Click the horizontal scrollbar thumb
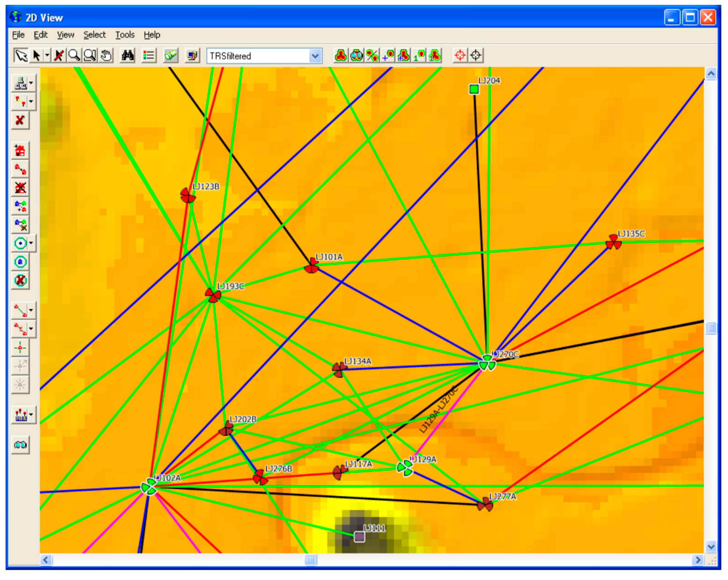The image size is (728, 580). point(310,560)
